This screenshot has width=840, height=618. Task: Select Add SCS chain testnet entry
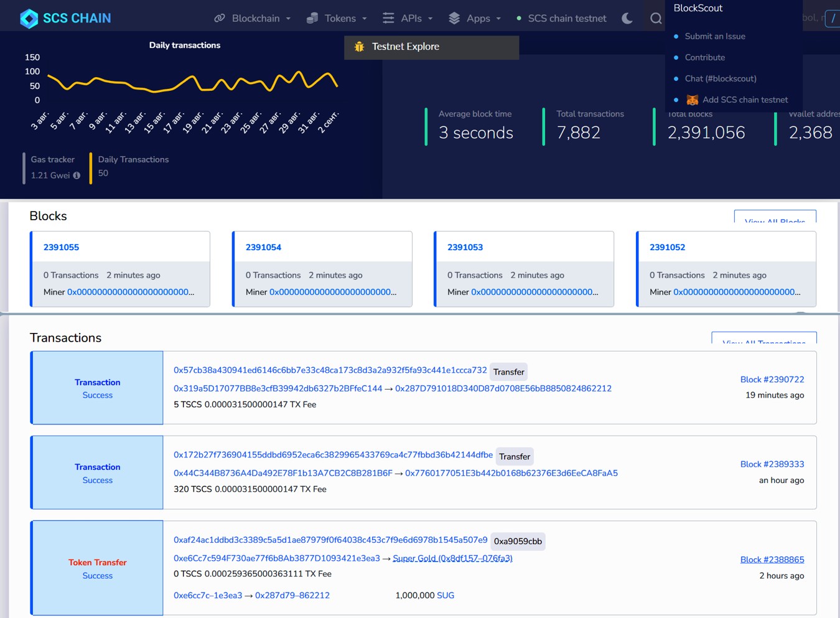click(737, 100)
